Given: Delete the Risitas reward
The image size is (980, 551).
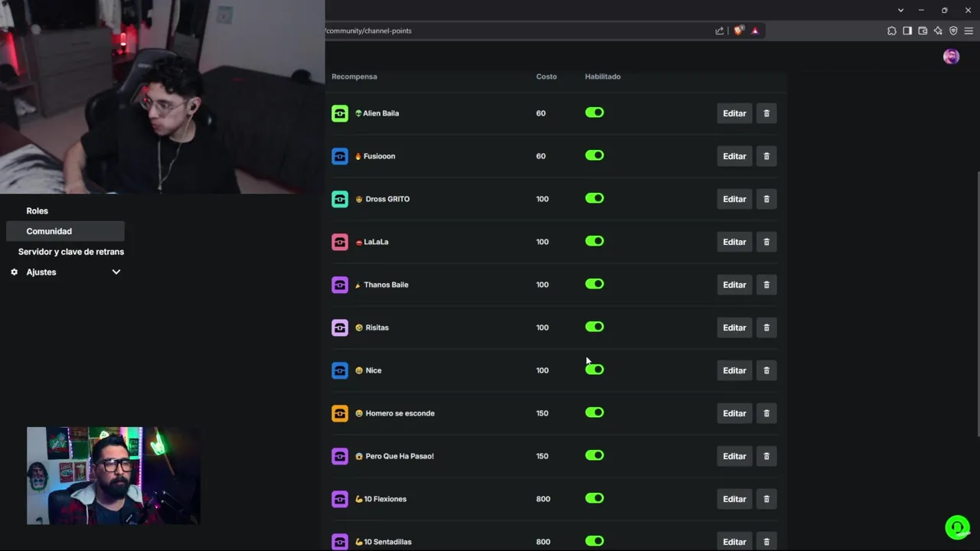Looking at the screenshot, I should tap(766, 328).
